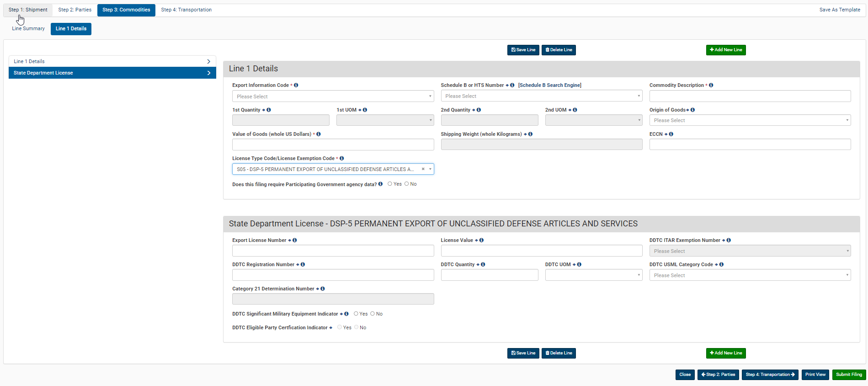Select Yes for Participating Government agency data
This screenshot has height=386, width=868.
[x=390, y=184]
